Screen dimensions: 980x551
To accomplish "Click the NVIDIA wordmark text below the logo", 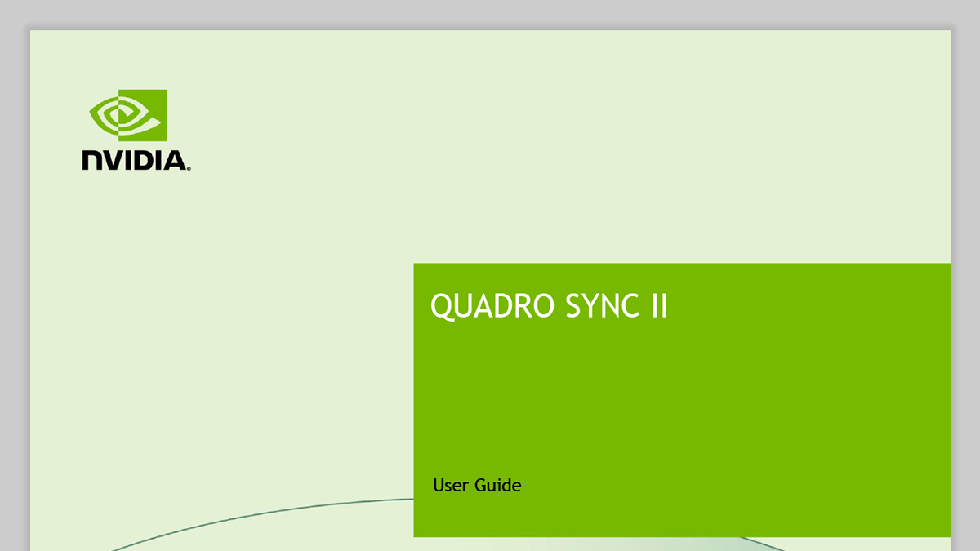I will coord(134,160).
